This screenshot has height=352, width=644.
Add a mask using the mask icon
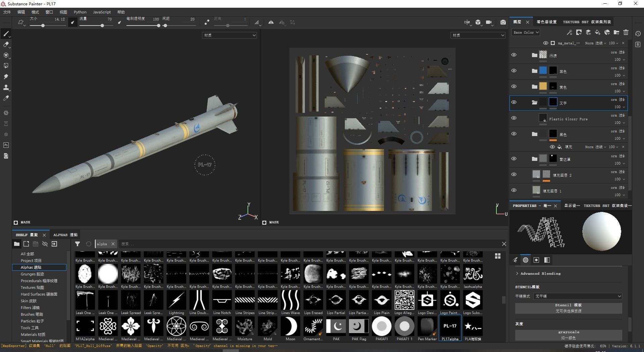point(579,32)
